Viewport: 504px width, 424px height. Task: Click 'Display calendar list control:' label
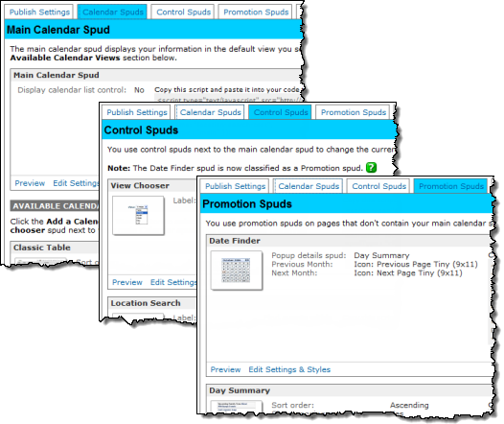click(x=72, y=90)
